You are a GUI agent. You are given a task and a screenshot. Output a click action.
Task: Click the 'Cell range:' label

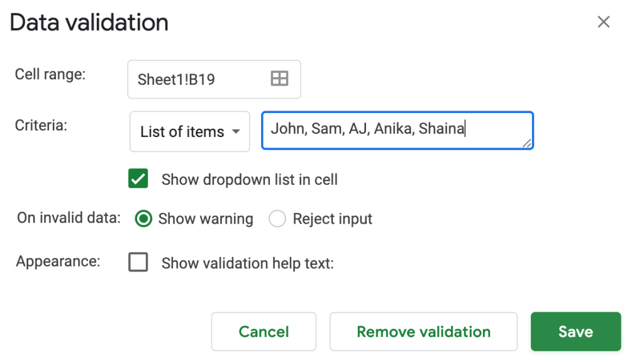pyautogui.click(x=50, y=74)
